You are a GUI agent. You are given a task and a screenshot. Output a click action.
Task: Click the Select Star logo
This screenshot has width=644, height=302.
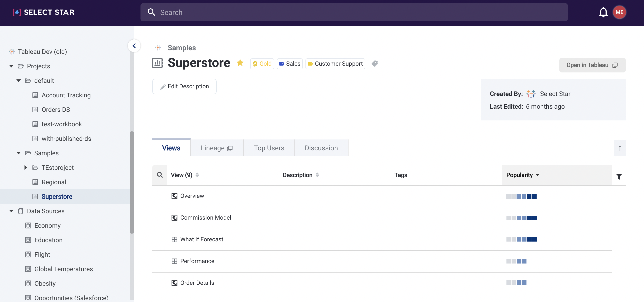44,12
